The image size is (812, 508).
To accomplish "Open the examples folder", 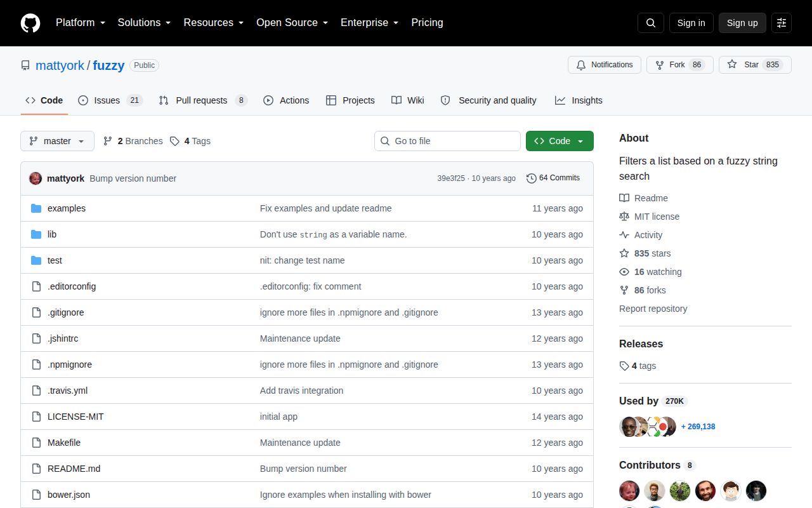I will coord(67,208).
